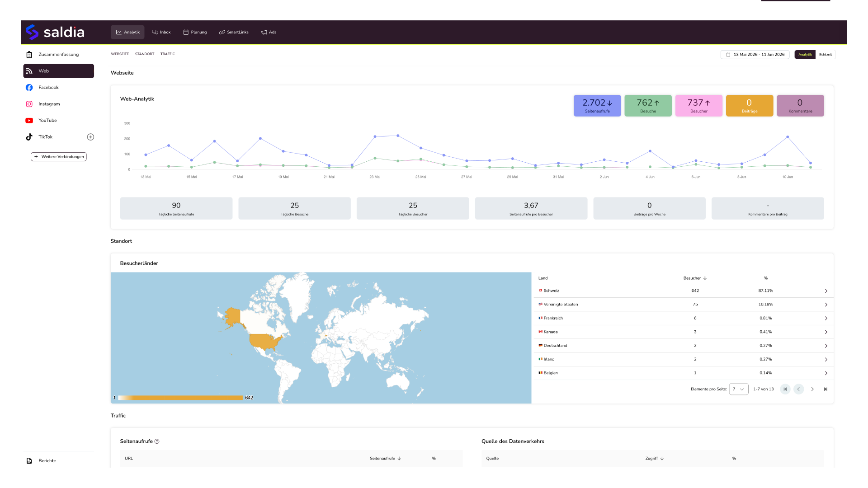This screenshot has height=488, width=868.
Task: Open the Analytik tab in top navigation
Action: (127, 32)
